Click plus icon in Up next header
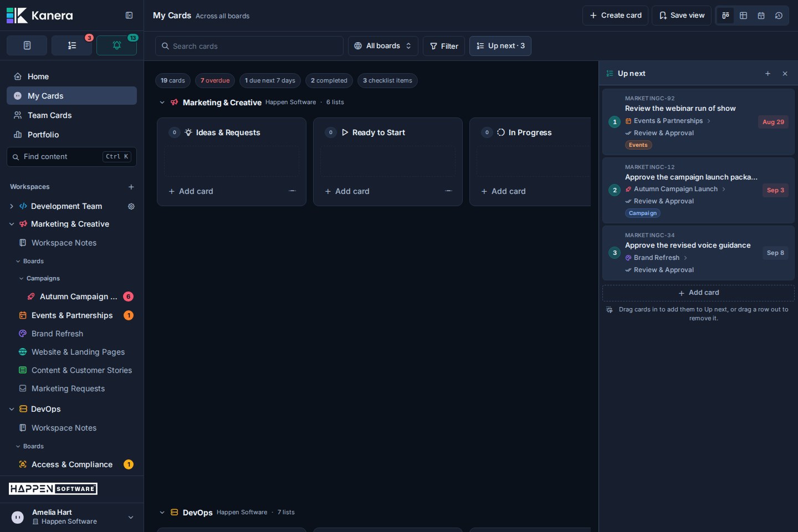The height and width of the screenshot is (532, 798). (x=768, y=74)
